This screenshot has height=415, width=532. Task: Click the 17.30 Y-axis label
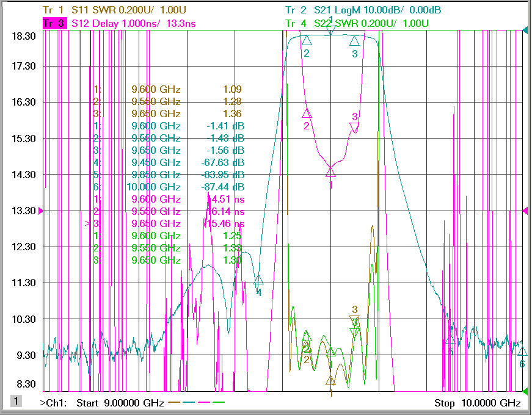[24, 66]
